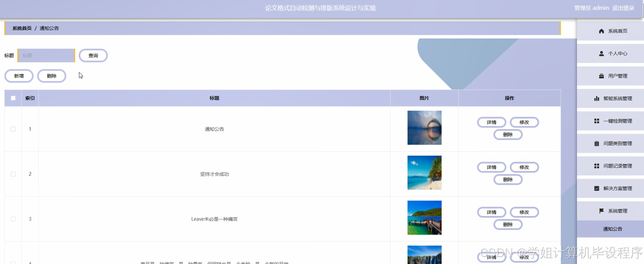Image resolution: width=644 pixels, height=264 pixels.
Task: Open 解决方案管理 in the sidebar menu
Action: (610, 189)
